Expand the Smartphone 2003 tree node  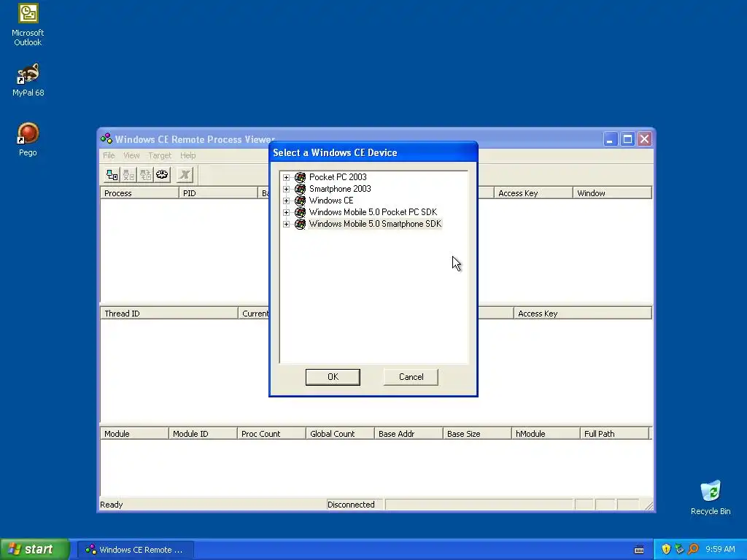pos(286,189)
